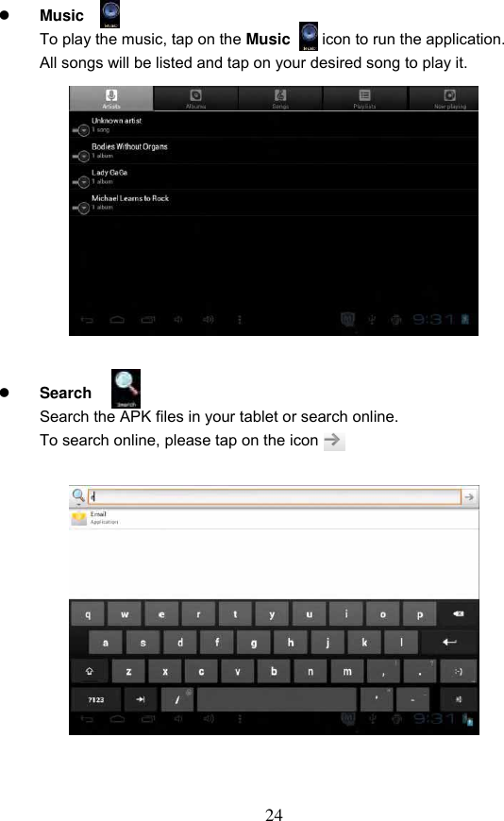
Task: Tap the go arrow beside search box
Action: tap(469, 496)
